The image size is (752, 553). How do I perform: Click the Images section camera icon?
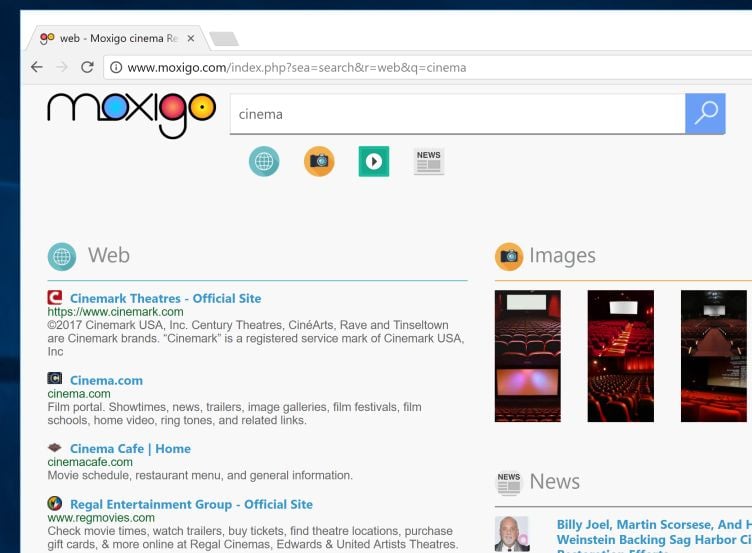click(509, 257)
